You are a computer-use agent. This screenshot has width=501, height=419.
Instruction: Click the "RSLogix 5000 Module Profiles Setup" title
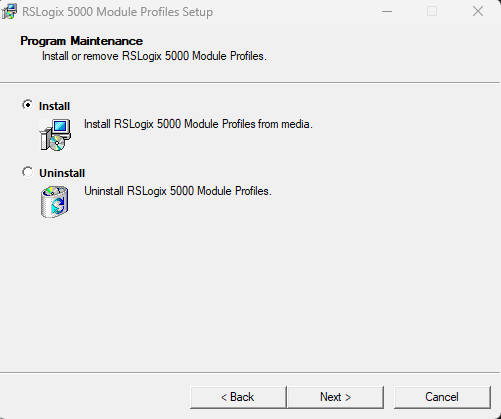(x=118, y=12)
